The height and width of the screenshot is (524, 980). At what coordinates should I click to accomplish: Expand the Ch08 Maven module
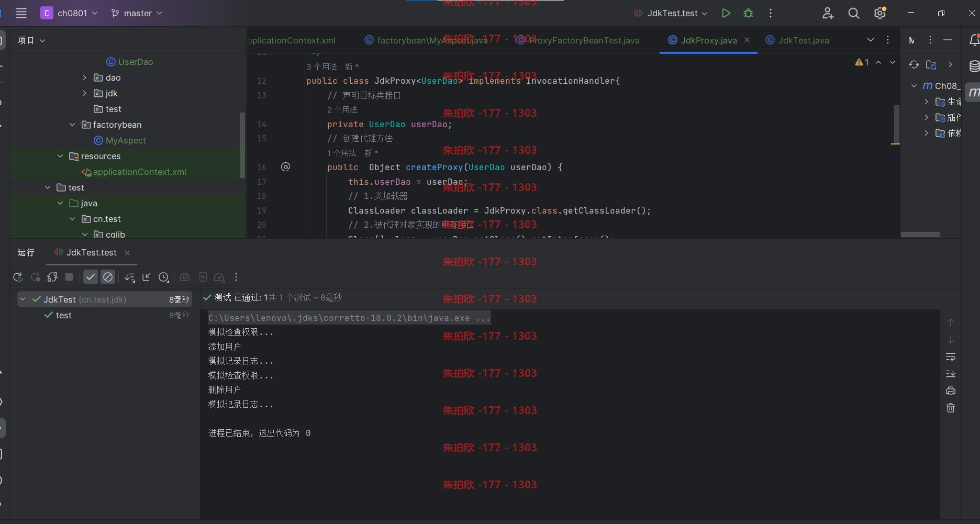tap(914, 86)
